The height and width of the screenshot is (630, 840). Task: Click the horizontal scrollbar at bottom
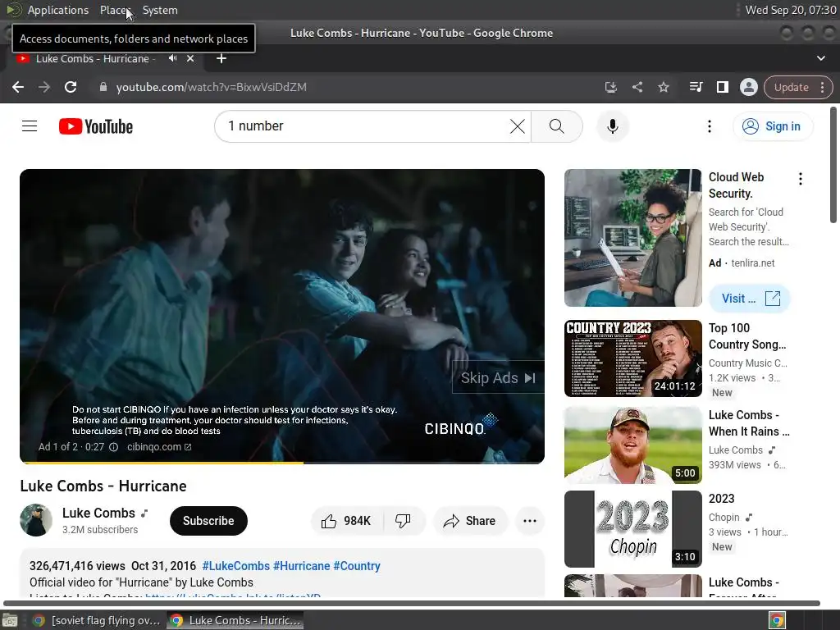point(412,603)
